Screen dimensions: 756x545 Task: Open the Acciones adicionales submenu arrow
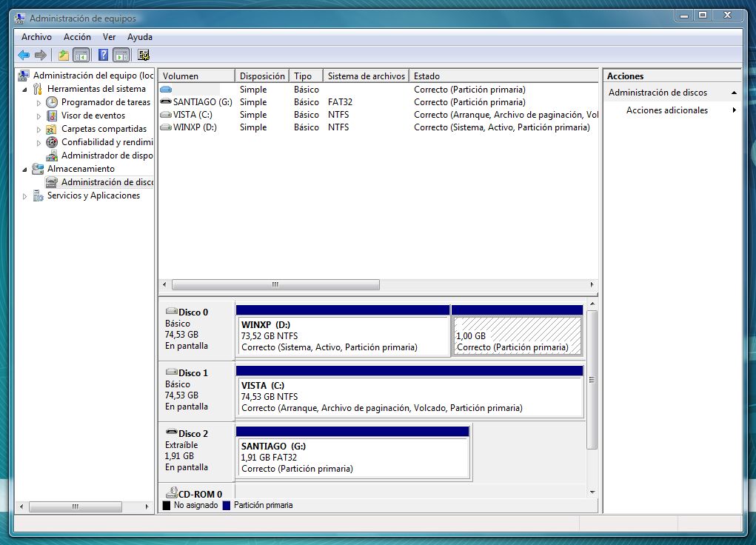(x=734, y=110)
